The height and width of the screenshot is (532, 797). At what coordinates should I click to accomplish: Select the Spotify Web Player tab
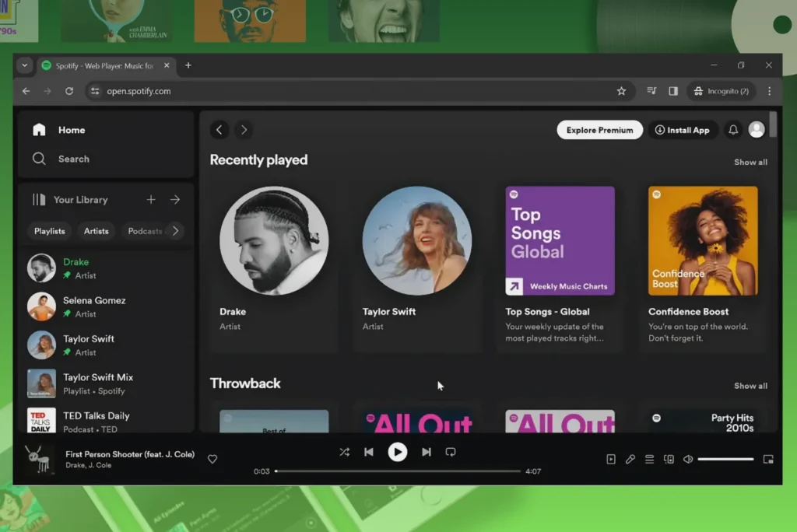(x=106, y=66)
